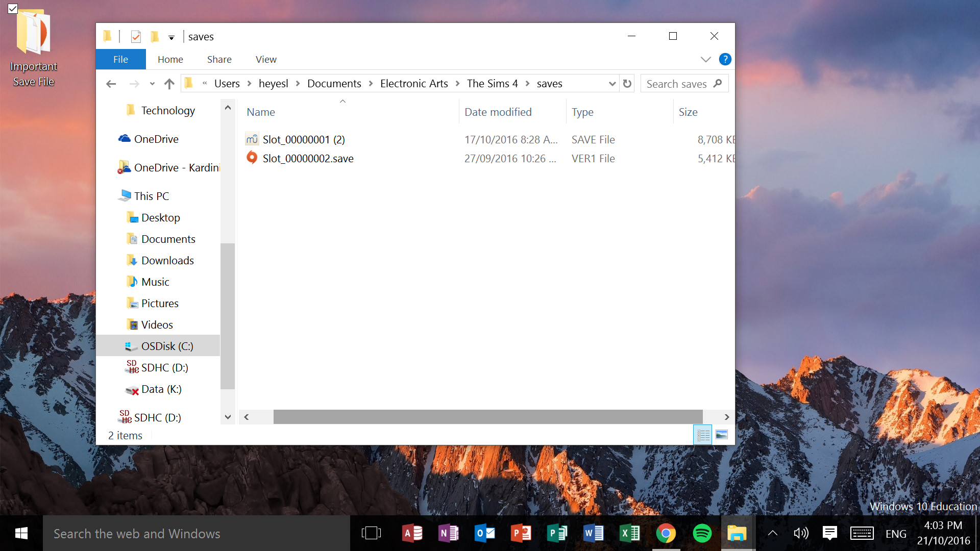The width and height of the screenshot is (980, 551).
Task: Open Excel from the taskbar
Action: click(x=629, y=533)
